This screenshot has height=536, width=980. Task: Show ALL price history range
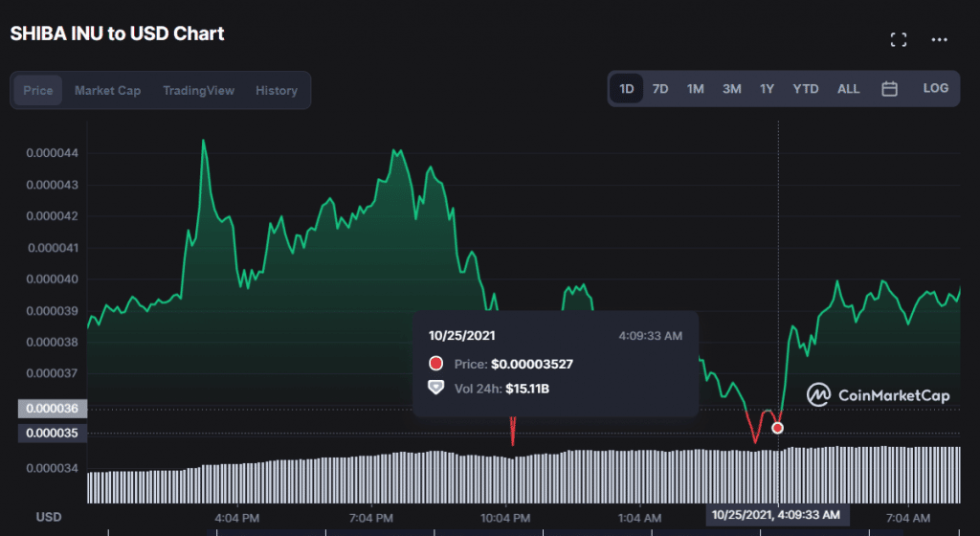(x=848, y=89)
